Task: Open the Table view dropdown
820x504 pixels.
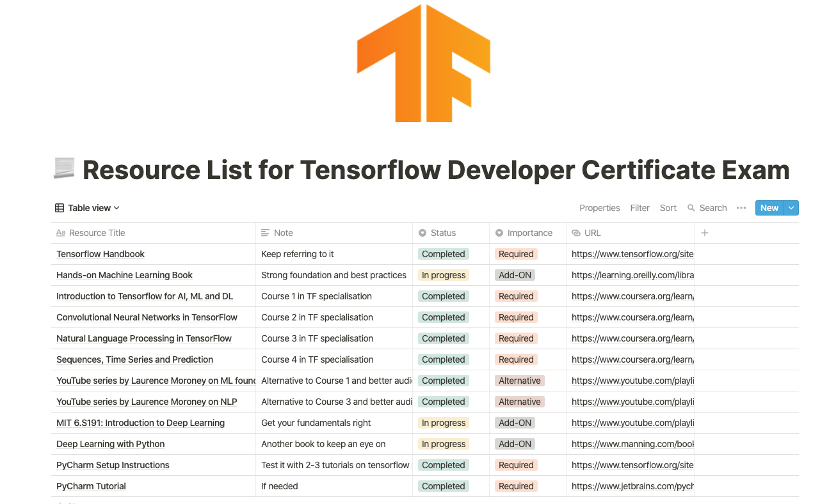Action: 88,208
